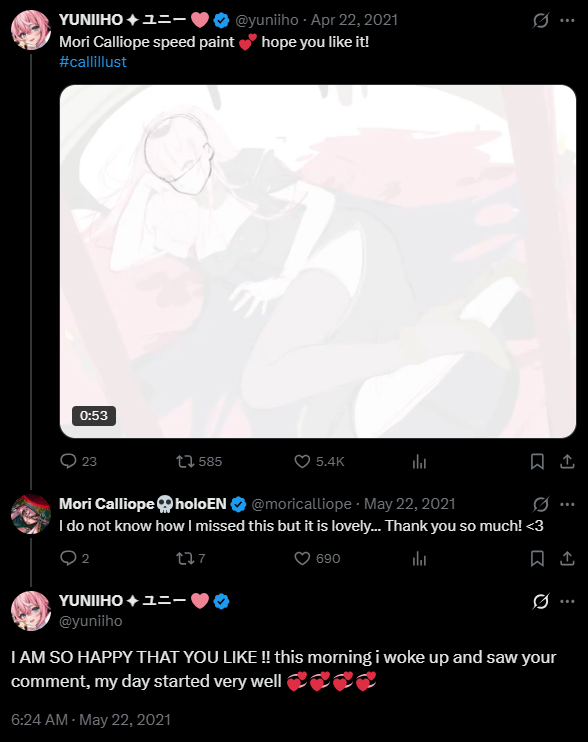
Task: Open the 6:24 AM May 22, 2021 timestamp
Action: point(91,720)
